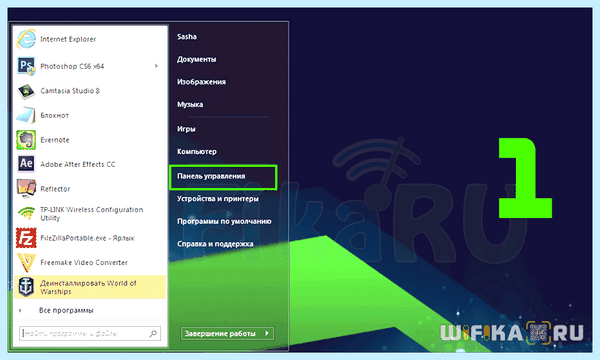
Task: Click the search magnifier icon
Action: pyautogui.click(x=153, y=333)
